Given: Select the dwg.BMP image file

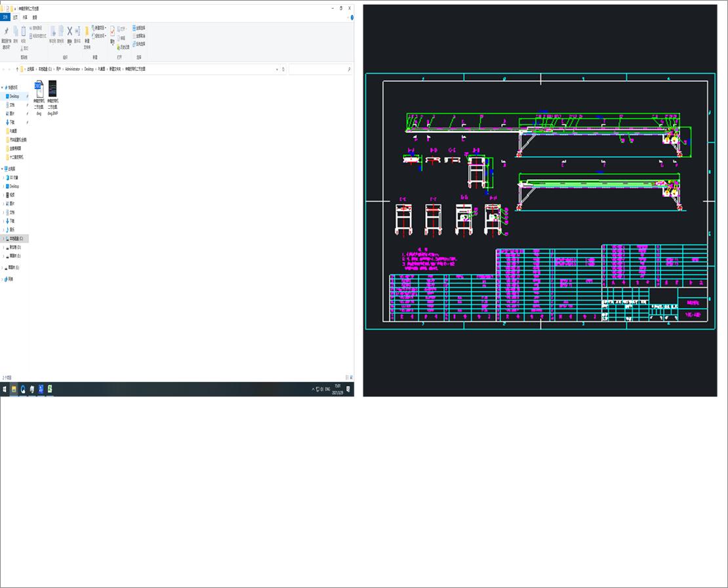Looking at the screenshot, I should (x=52, y=98).
